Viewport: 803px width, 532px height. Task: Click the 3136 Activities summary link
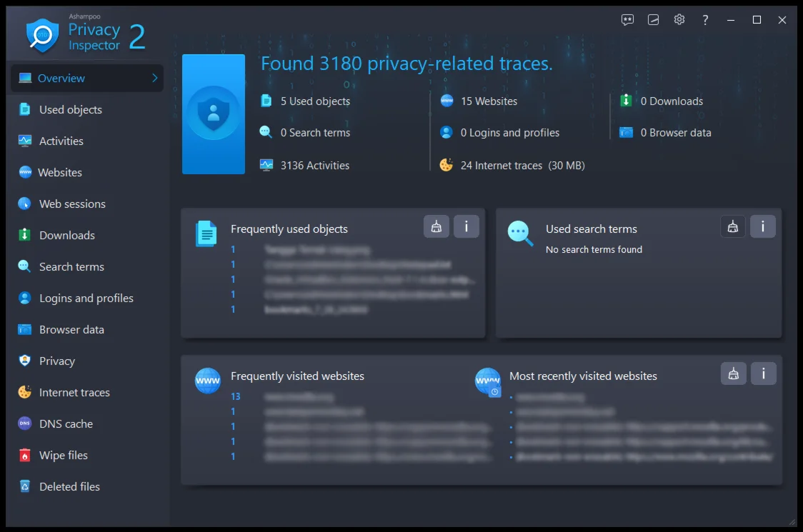pos(314,166)
